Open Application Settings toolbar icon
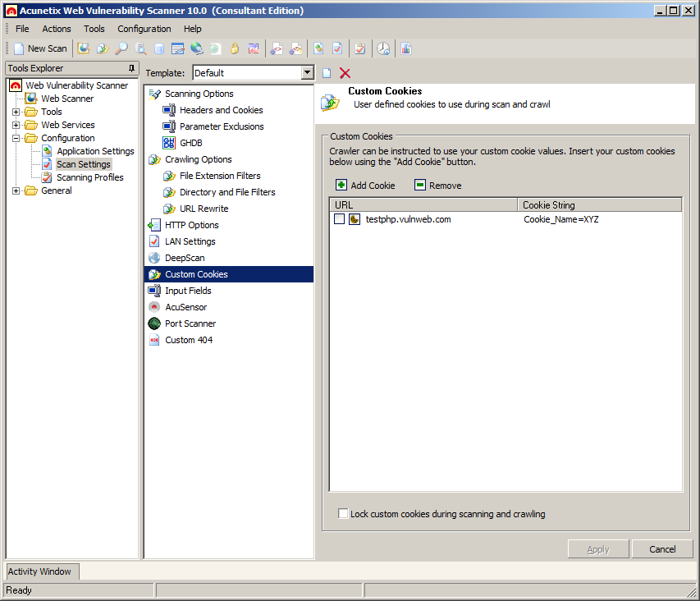The width and height of the screenshot is (700, 601). [318, 48]
